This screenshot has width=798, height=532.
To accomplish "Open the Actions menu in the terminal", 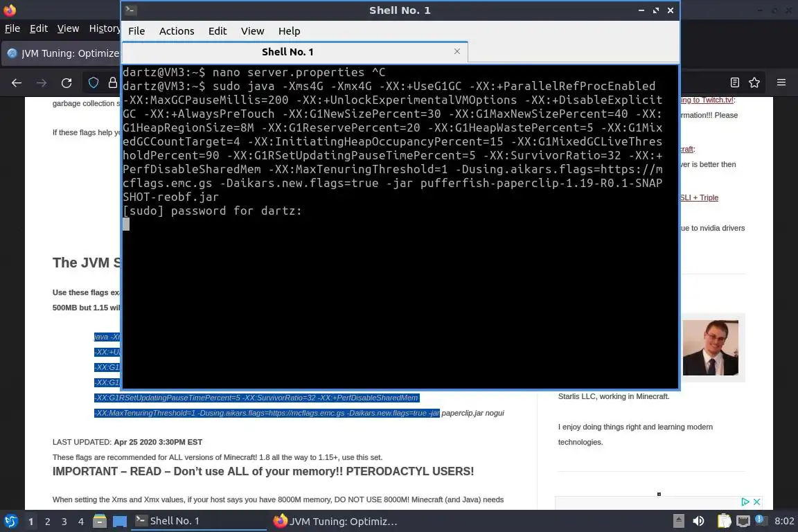I will (x=177, y=31).
